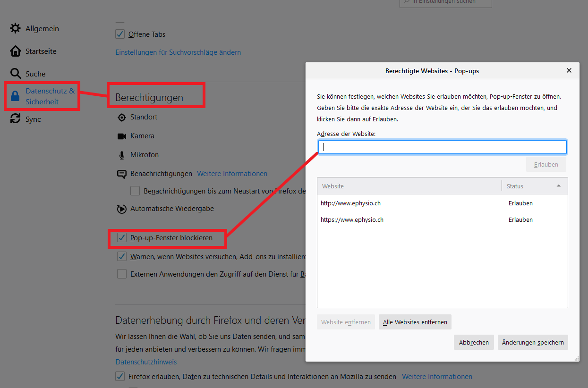Viewport: 588px width, 388px height.
Task: Click the settings search field
Action: click(x=446, y=2)
